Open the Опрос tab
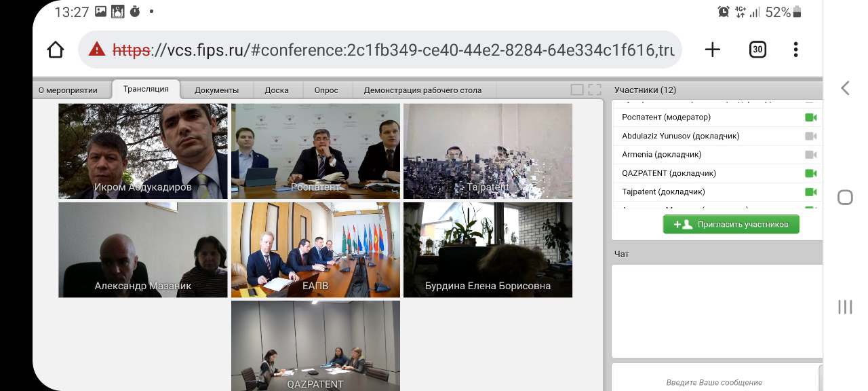 [x=326, y=90]
